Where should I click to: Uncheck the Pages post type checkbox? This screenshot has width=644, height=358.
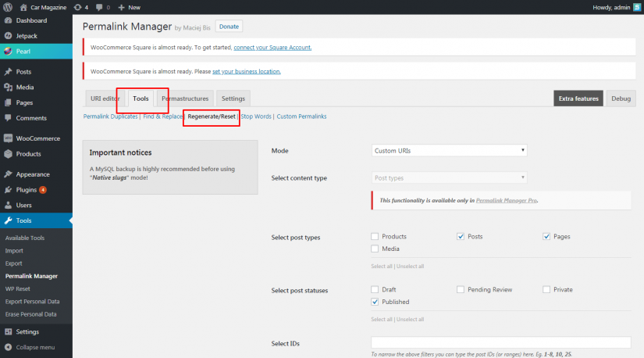point(546,237)
